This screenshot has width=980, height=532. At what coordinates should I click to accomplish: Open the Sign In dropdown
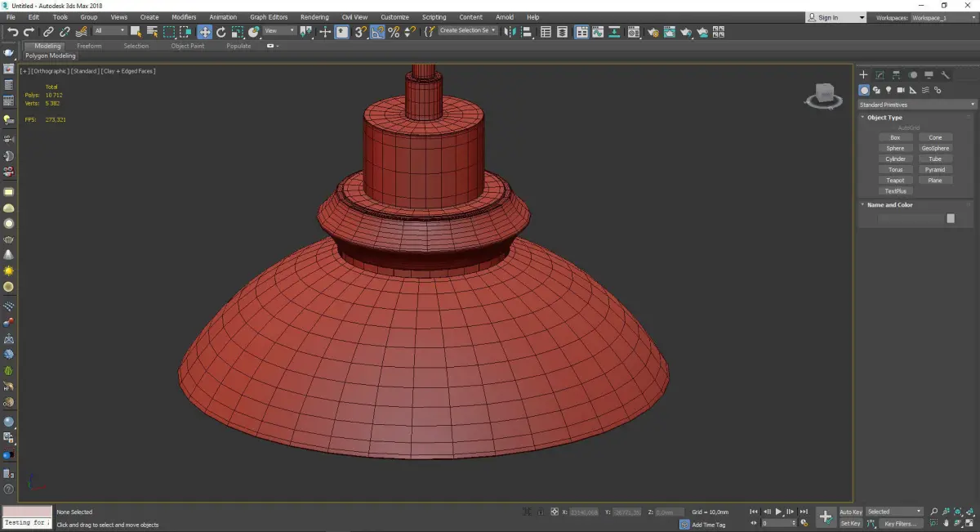(835, 17)
